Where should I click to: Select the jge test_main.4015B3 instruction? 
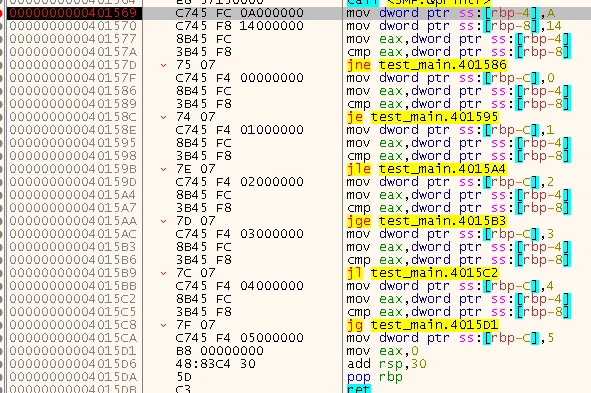click(427, 221)
